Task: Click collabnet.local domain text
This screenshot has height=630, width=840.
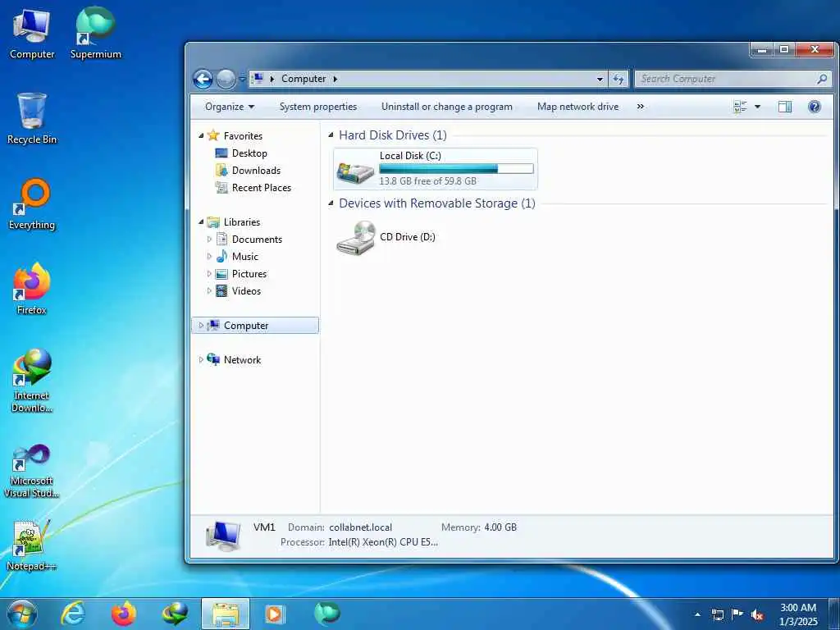Action: (x=361, y=527)
